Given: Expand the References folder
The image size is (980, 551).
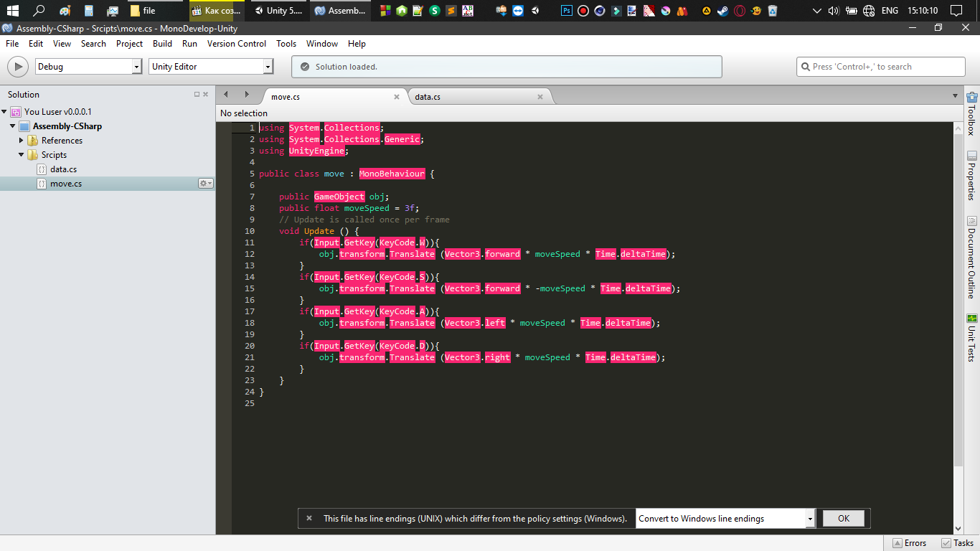Looking at the screenshot, I should pos(22,141).
